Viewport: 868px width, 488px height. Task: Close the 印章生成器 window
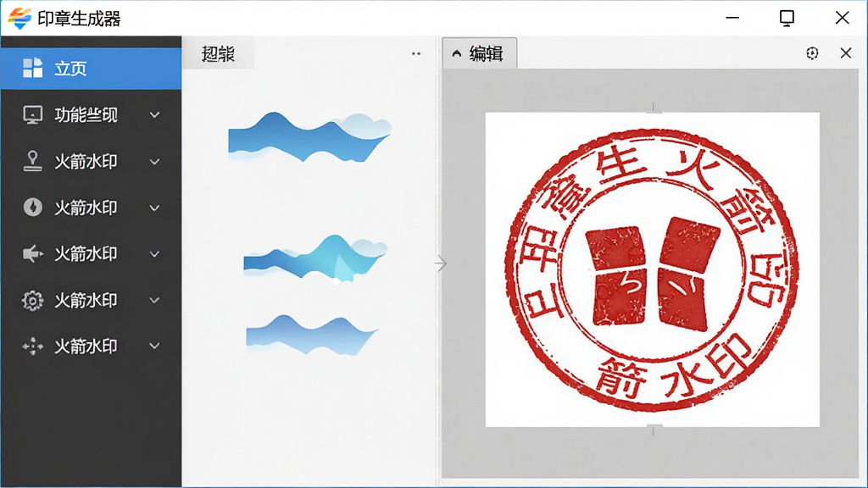tap(842, 18)
